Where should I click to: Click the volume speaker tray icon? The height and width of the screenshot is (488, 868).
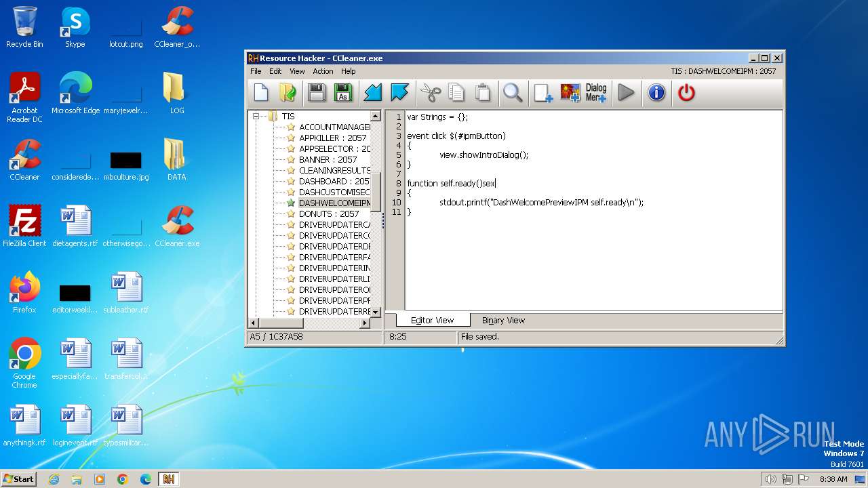point(770,479)
